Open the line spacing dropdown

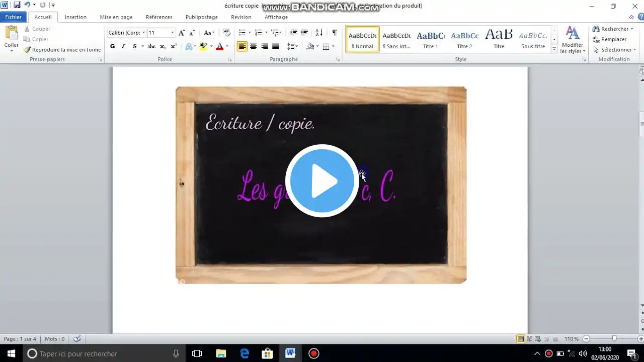click(292, 47)
